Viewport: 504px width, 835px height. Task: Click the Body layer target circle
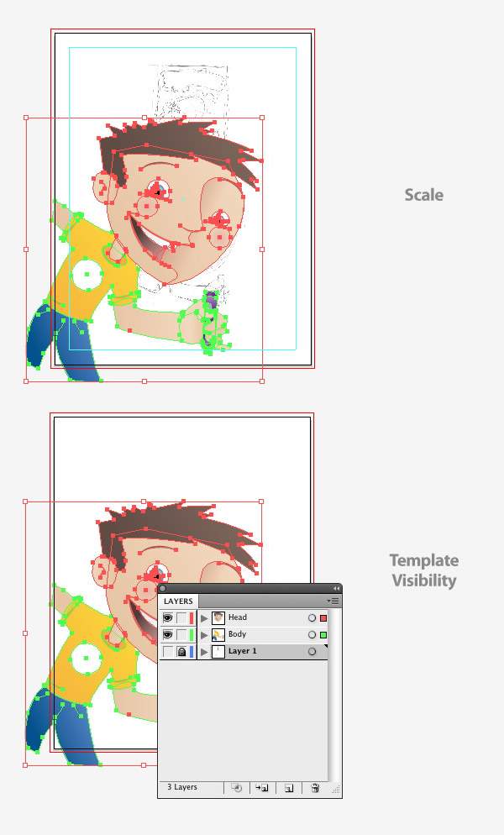(312, 635)
